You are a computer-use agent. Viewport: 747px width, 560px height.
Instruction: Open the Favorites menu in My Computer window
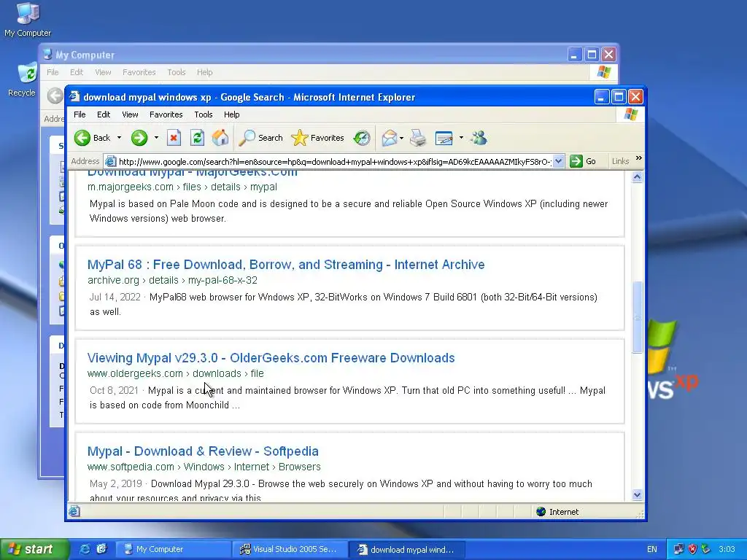click(x=139, y=72)
